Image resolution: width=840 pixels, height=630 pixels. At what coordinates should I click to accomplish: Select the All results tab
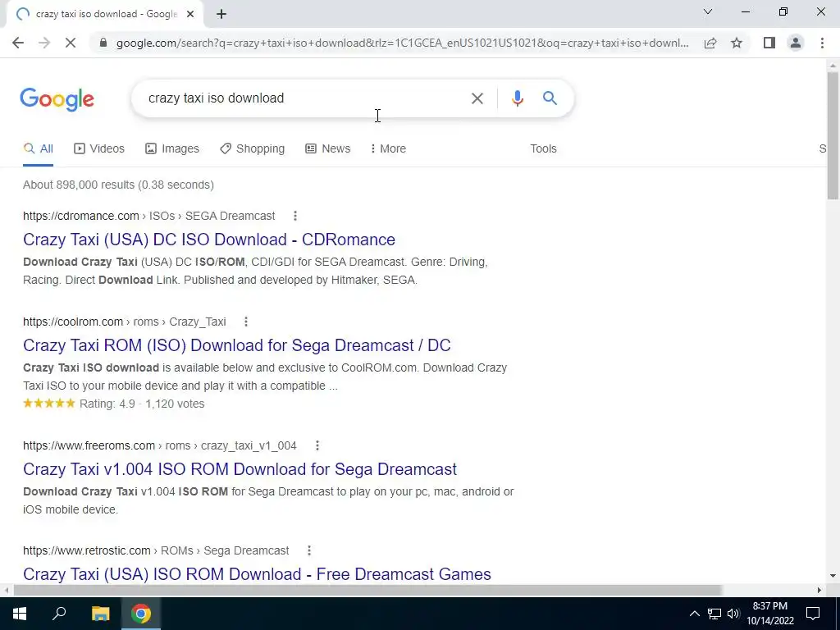[38, 149]
